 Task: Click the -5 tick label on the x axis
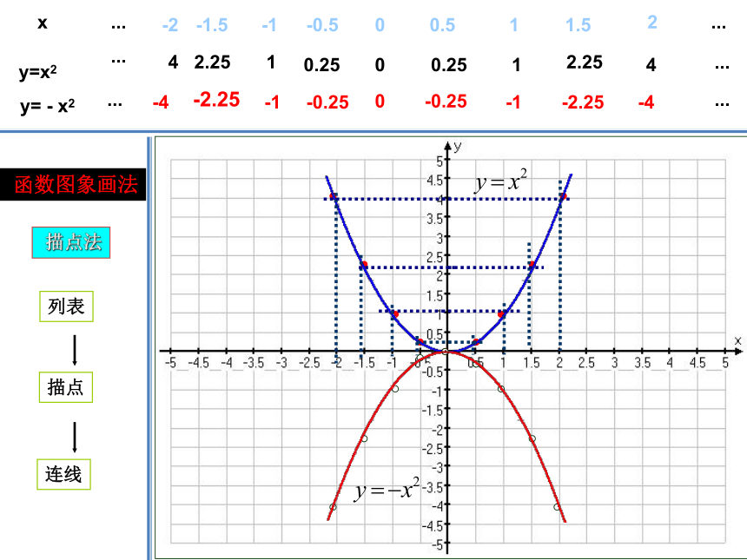pyautogui.click(x=170, y=363)
